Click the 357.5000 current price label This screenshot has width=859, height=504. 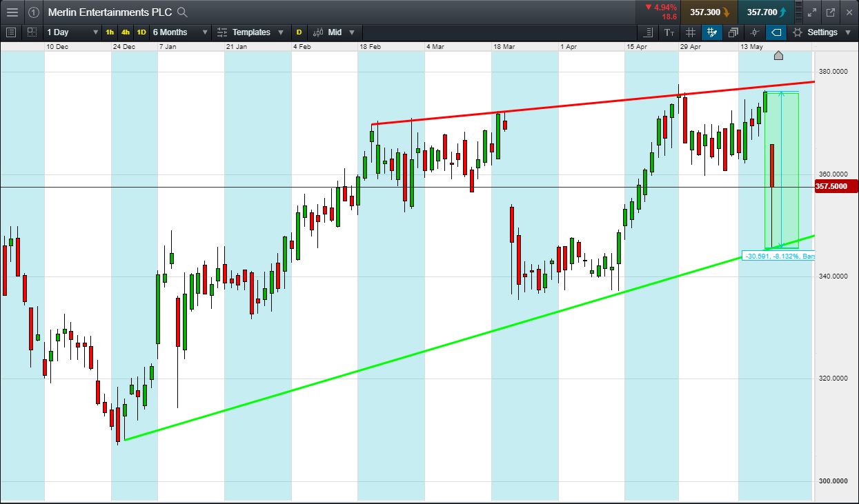[836, 186]
